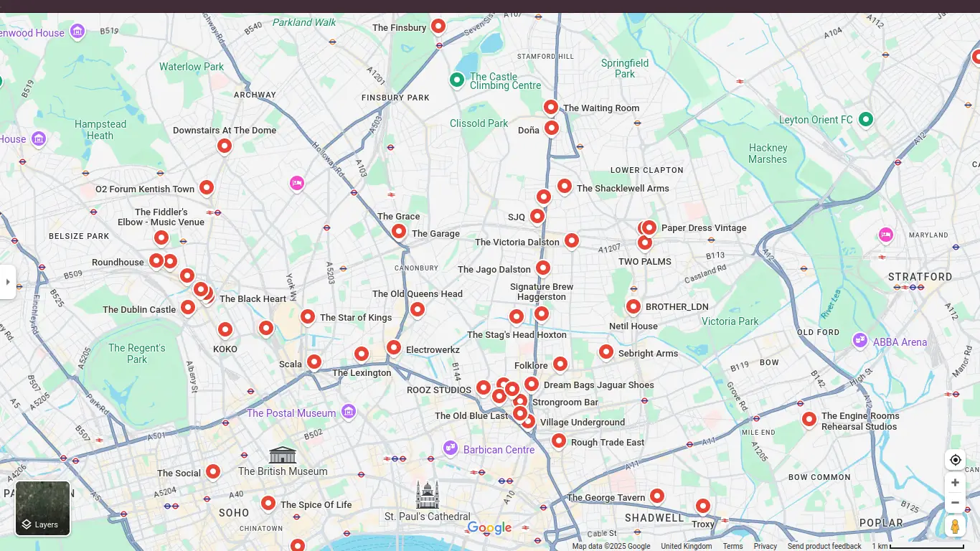The image size is (980, 551).
Task: Click Send product feedback link
Action: 824,546
